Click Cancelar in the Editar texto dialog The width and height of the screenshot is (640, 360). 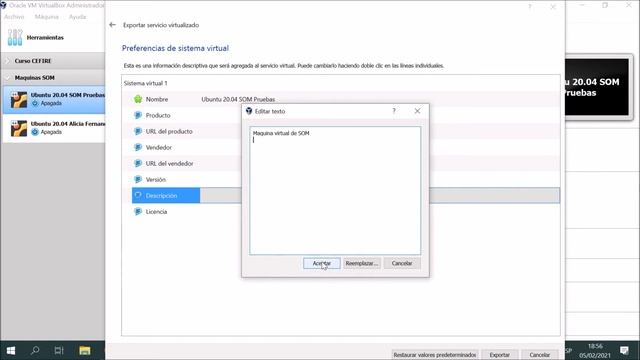pyautogui.click(x=402, y=263)
